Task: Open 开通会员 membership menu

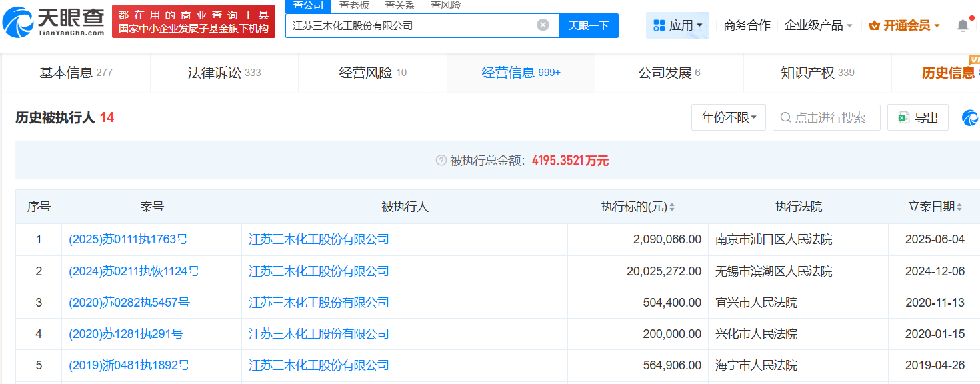Action: click(905, 25)
